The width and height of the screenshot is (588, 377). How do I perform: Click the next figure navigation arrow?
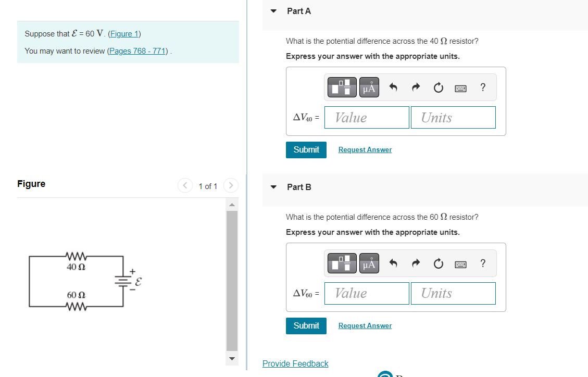[230, 185]
